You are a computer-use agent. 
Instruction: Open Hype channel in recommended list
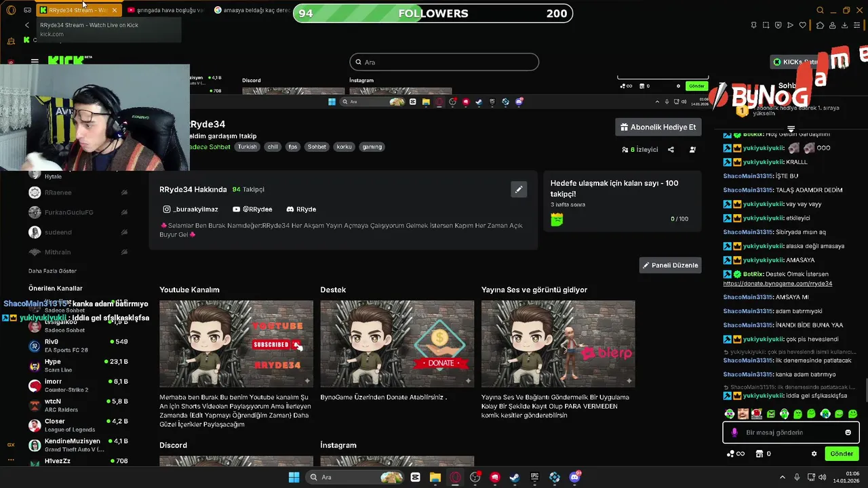pyautogui.click(x=78, y=365)
